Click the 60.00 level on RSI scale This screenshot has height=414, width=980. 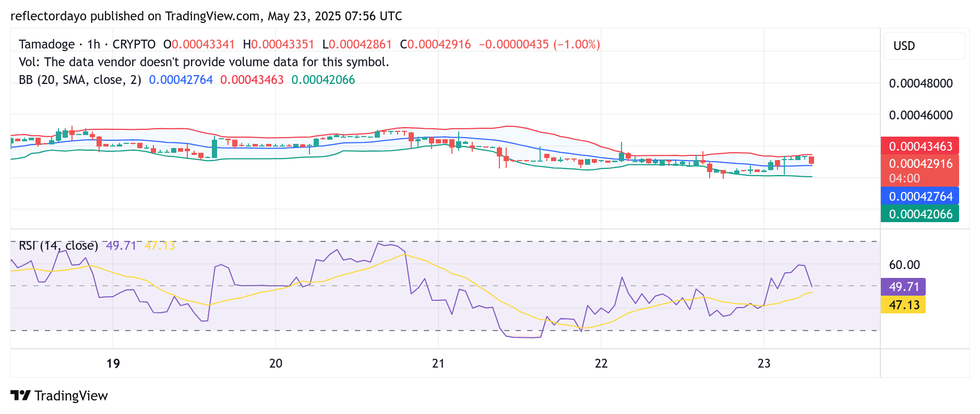[x=904, y=265]
